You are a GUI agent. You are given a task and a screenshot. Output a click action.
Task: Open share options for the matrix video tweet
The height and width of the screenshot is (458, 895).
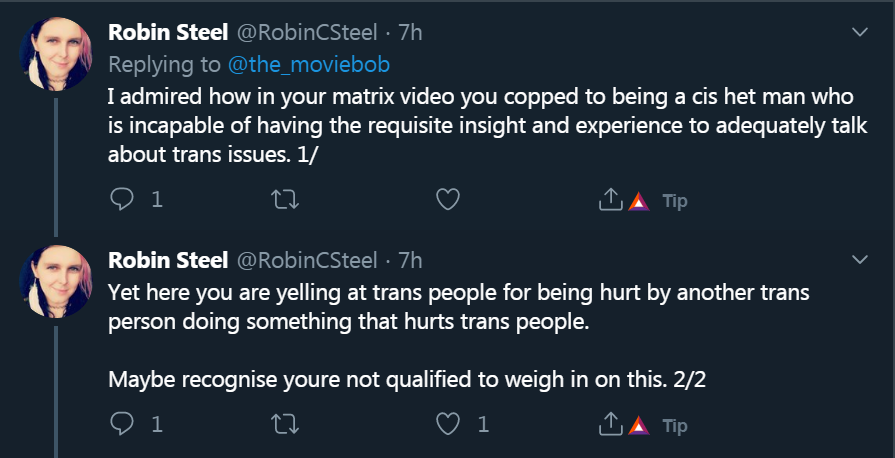tap(610, 200)
